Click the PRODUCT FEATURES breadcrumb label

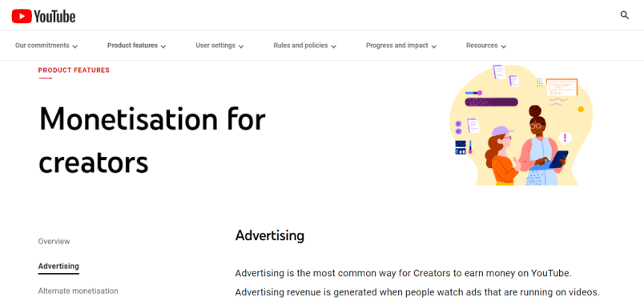[x=74, y=70]
